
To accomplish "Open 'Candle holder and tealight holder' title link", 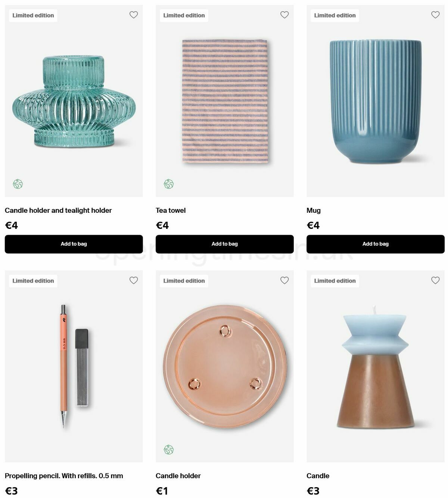I will [58, 211].
